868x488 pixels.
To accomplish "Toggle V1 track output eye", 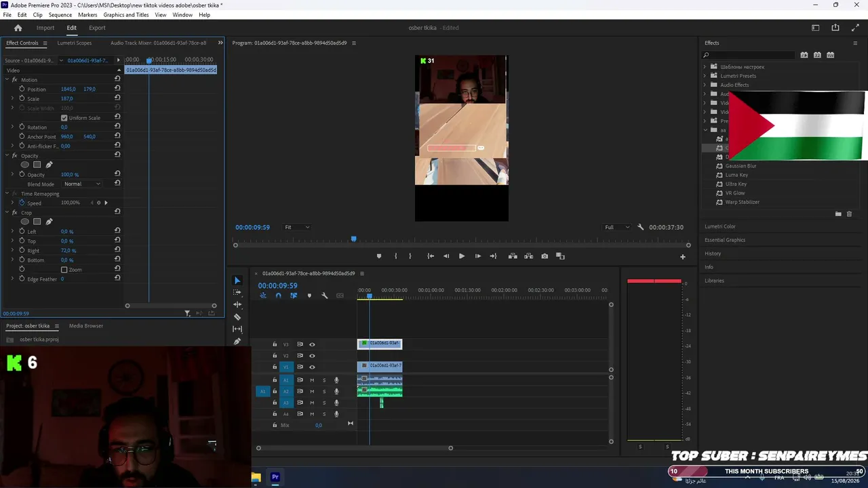I will click(x=312, y=367).
